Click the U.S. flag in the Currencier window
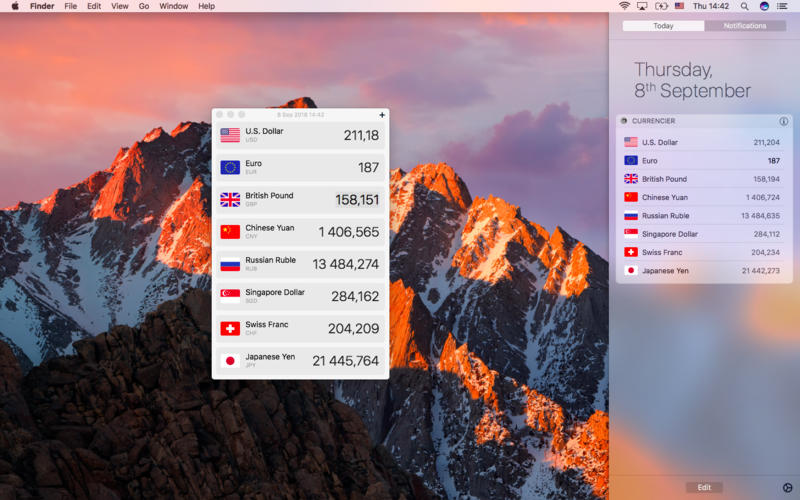Viewport: 800px width, 500px height. point(230,135)
